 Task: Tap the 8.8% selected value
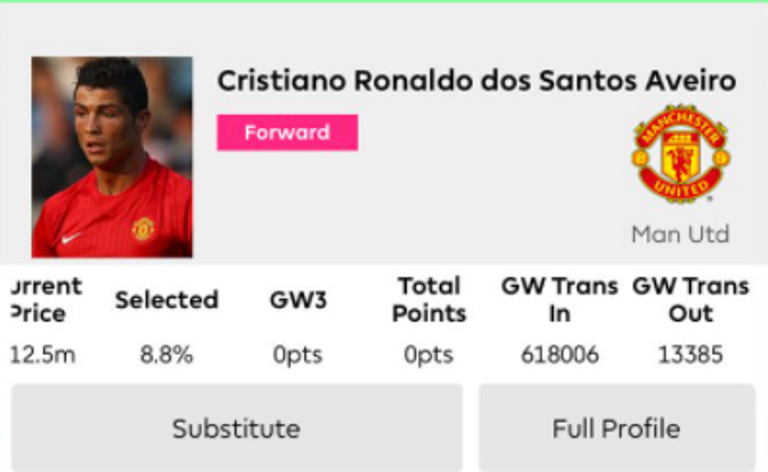(166, 355)
